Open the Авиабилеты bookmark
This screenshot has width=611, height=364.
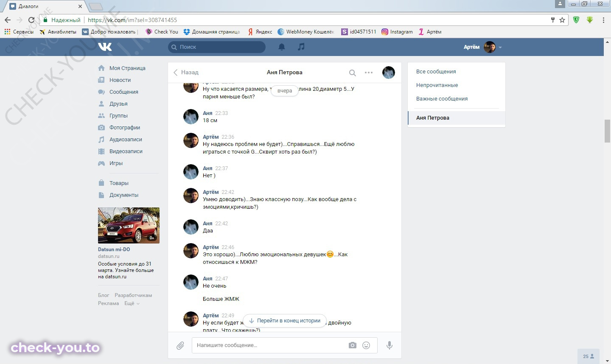pyautogui.click(x=58, y=32)
